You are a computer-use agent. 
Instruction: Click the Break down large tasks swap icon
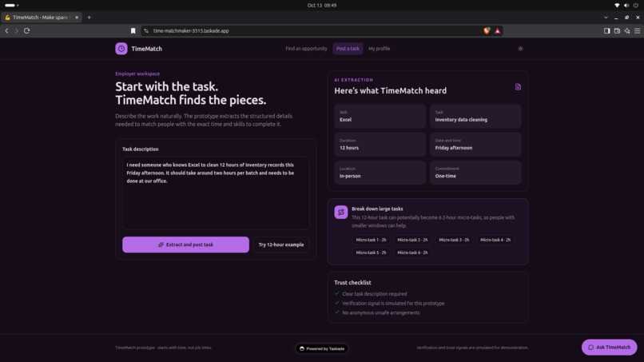click(x=341, y=212)
